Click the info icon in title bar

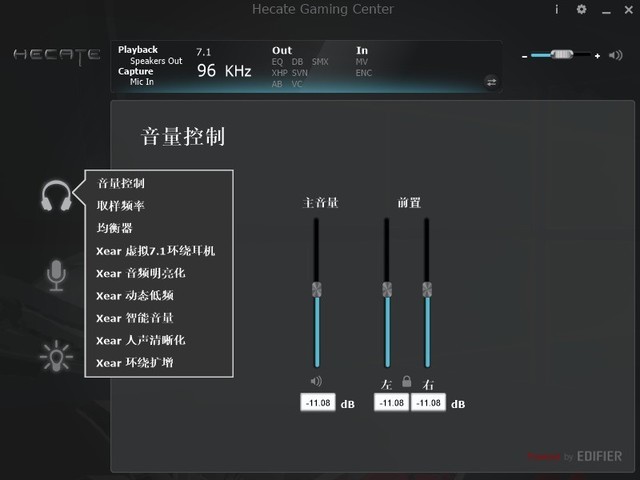pyautogui.click(x=556, y=9)
